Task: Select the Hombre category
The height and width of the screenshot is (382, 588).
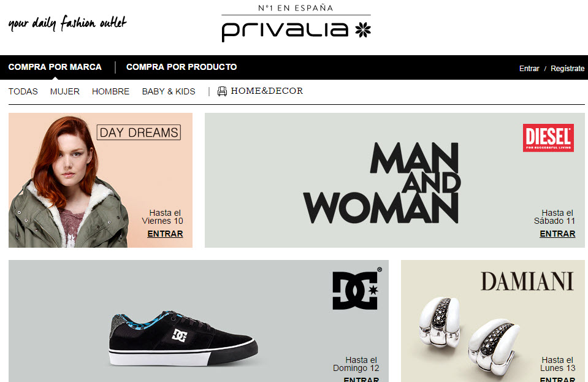Action: coord(110,91)
